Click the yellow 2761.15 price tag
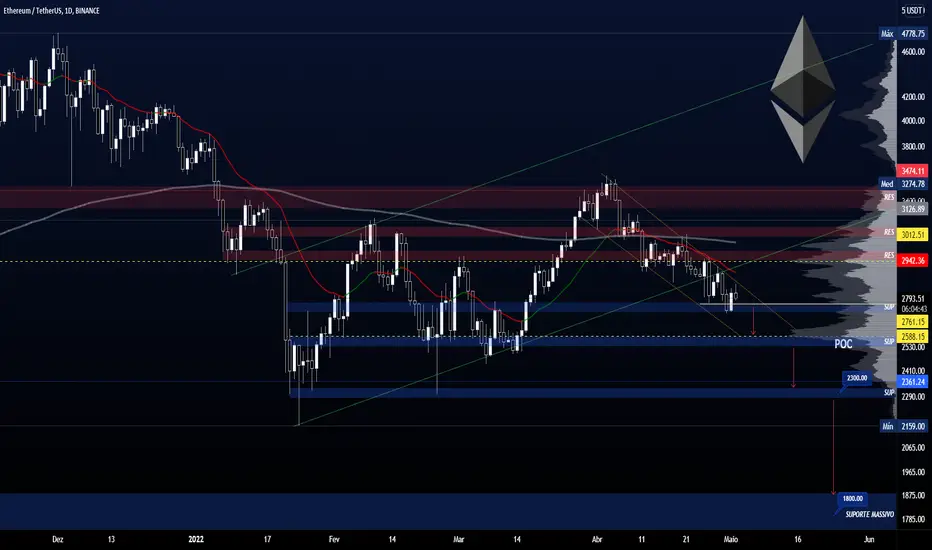The height and width of the screenshot is (550, 932). pos(912,322)
